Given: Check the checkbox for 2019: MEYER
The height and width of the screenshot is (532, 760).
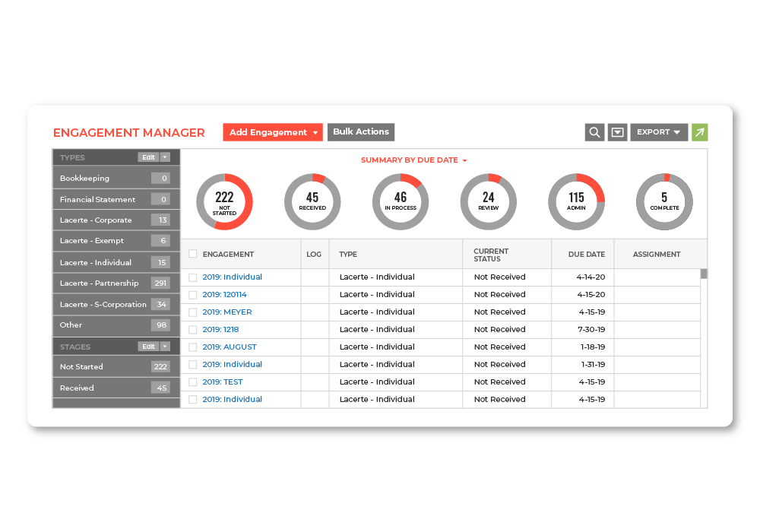Looking at the screenshot, I should (x=193, y=312).
